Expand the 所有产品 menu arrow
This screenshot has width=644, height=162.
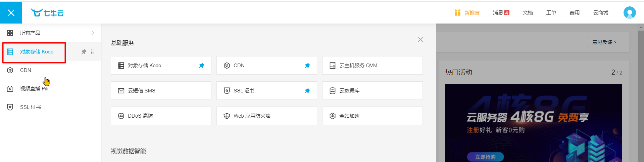tap(93, 33)
